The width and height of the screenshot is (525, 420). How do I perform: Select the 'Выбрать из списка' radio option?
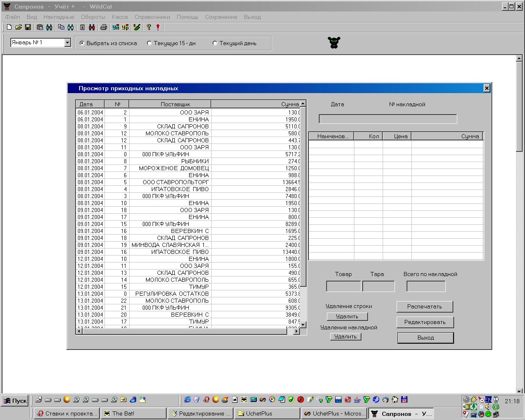[x=82, y=43]
